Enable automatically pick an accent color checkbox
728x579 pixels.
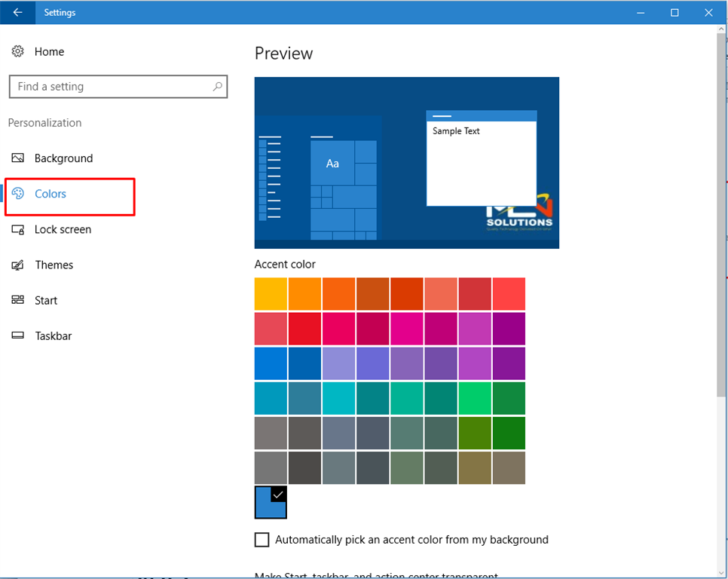(x=262, y=540)
